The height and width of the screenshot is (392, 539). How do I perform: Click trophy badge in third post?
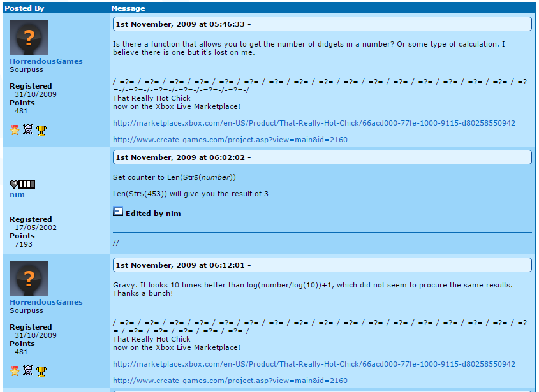[x=41, y=371]
